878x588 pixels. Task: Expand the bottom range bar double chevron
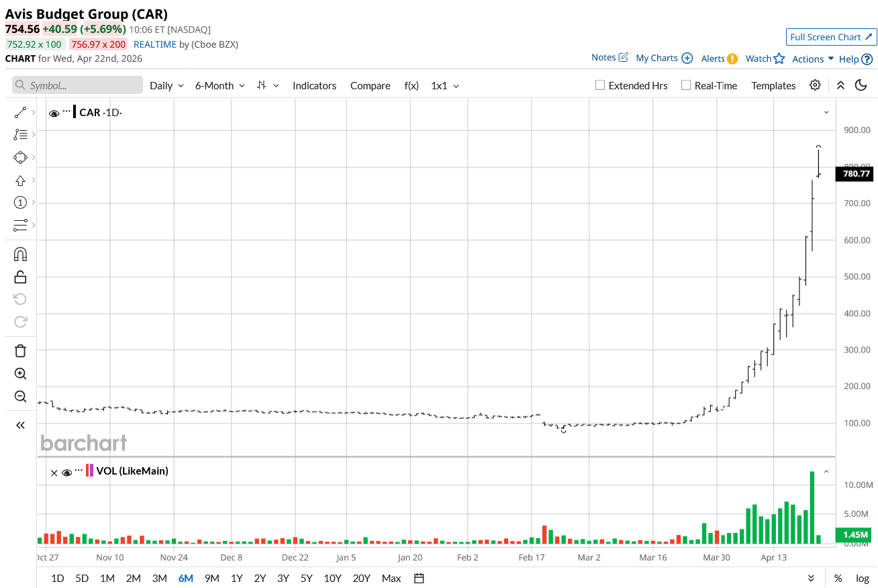(x=811, y=578)
